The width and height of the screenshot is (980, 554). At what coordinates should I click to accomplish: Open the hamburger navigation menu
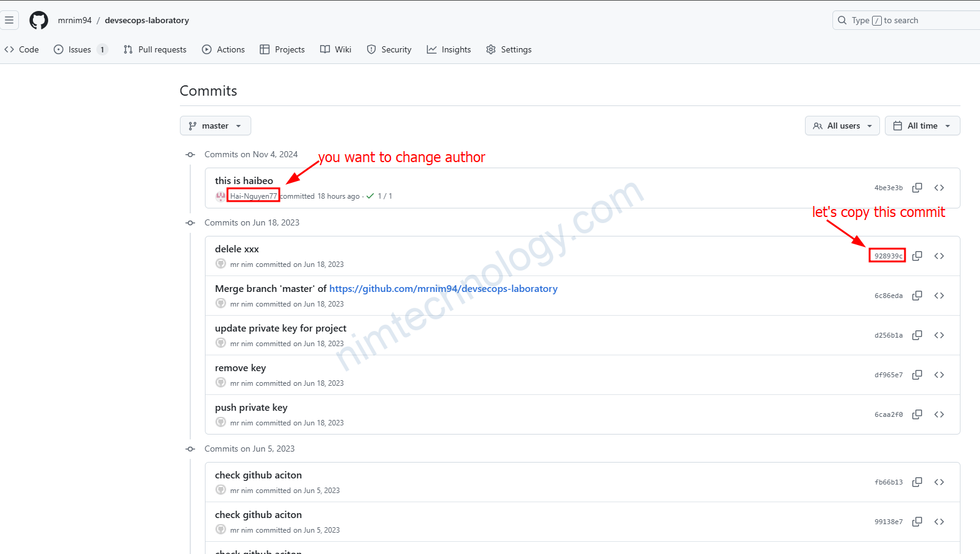point(9,20)
